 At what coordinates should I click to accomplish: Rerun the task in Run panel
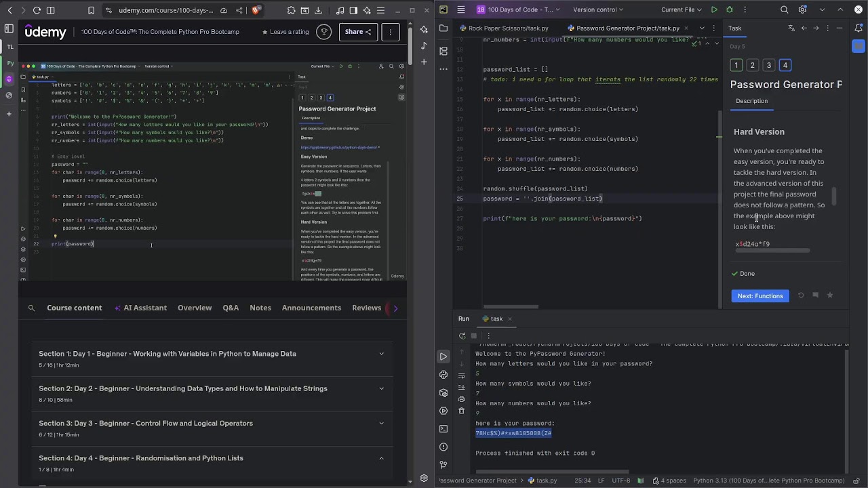click(x=462, y=335)
